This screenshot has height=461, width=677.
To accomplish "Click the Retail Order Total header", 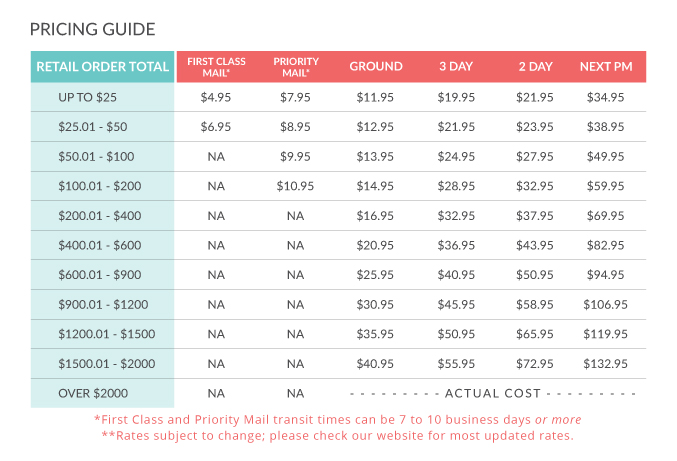I will pos(103,67).
